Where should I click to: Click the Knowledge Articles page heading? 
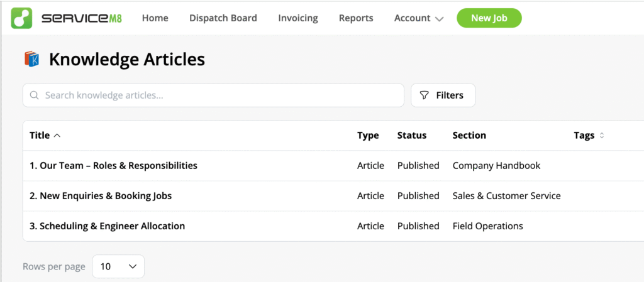pyautogui.click(x=127, y=60)
